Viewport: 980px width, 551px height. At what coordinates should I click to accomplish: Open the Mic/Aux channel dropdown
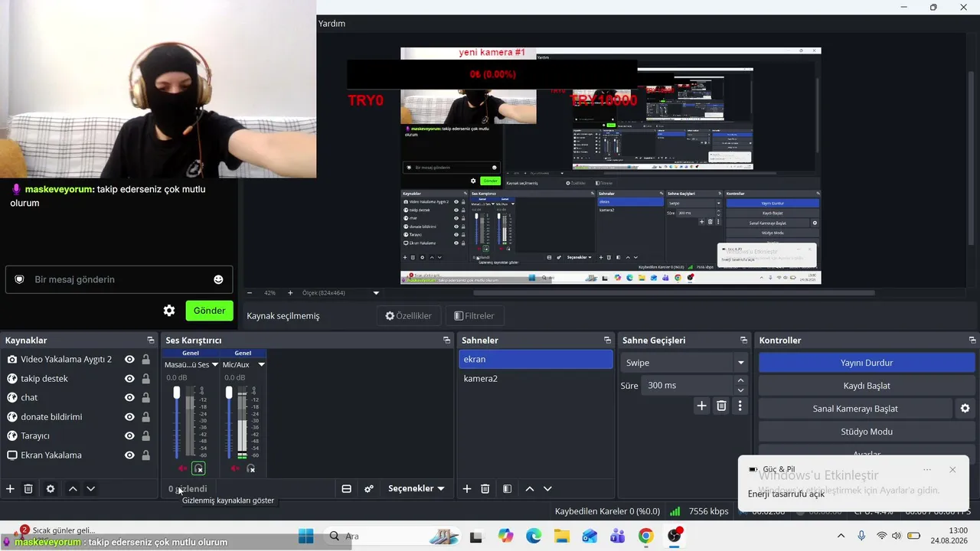(x=261, y=365)
